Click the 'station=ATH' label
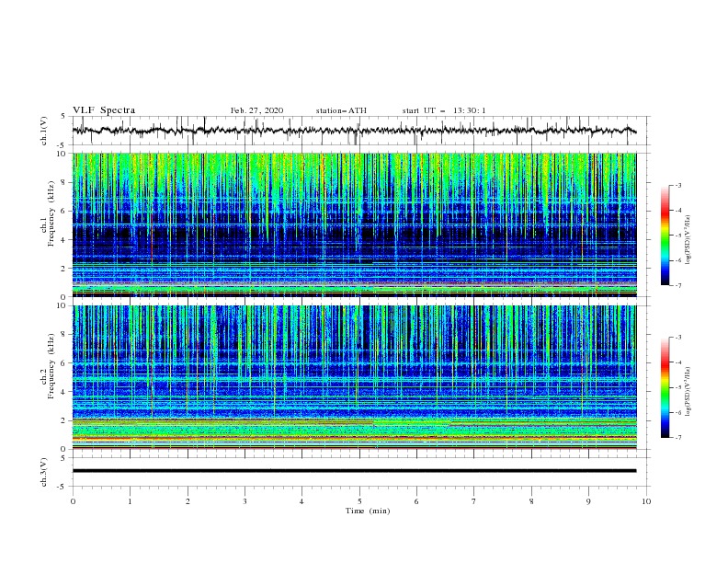The width and height of the screenshot is (728, 563). click(341, 110)
